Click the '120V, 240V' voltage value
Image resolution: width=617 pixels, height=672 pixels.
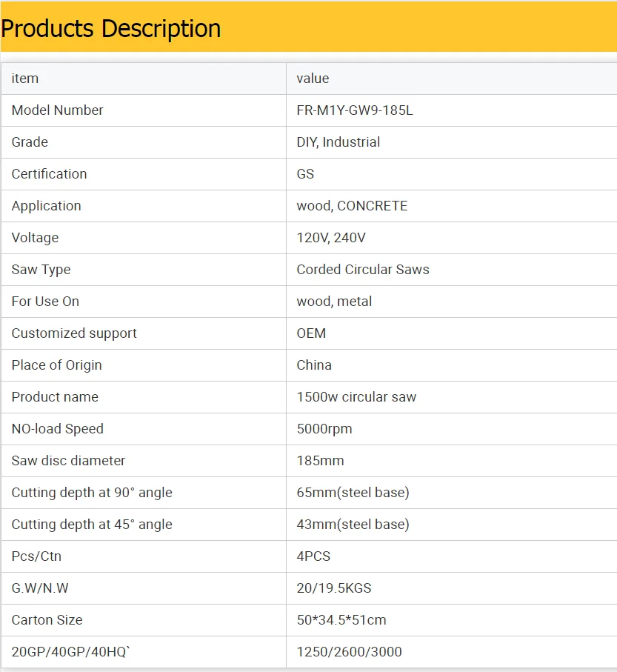[x=331, y=238]
